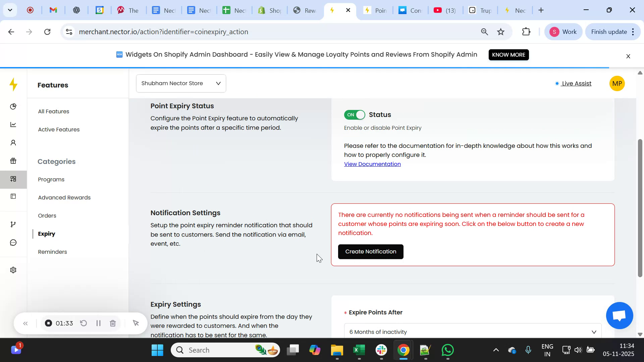Open settings via gear icon in sidebar
Screen dimensions: 644x362
[x=13, y=270]
